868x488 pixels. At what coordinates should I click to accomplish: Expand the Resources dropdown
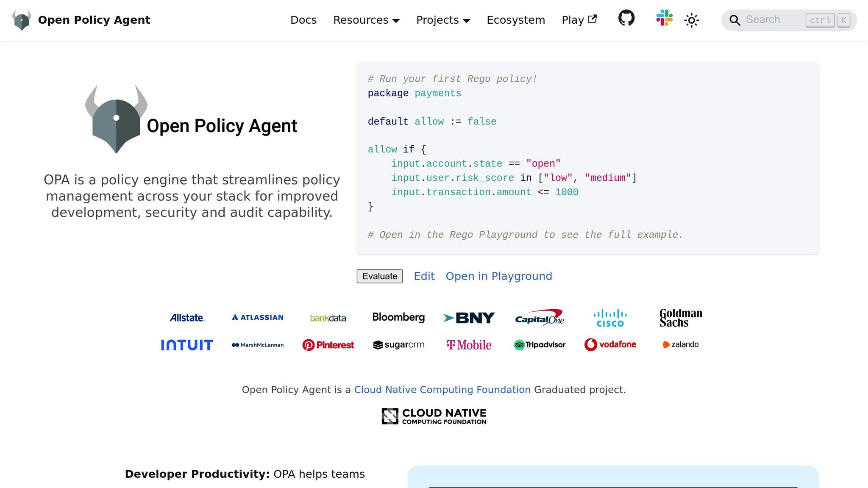tap(366, 19)
